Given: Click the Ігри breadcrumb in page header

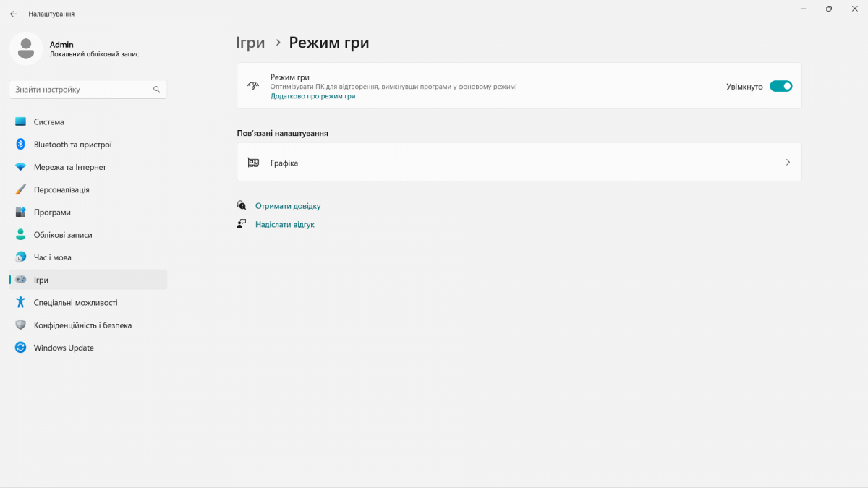Looking at the screenshot, I should click(x=250, y=43).
